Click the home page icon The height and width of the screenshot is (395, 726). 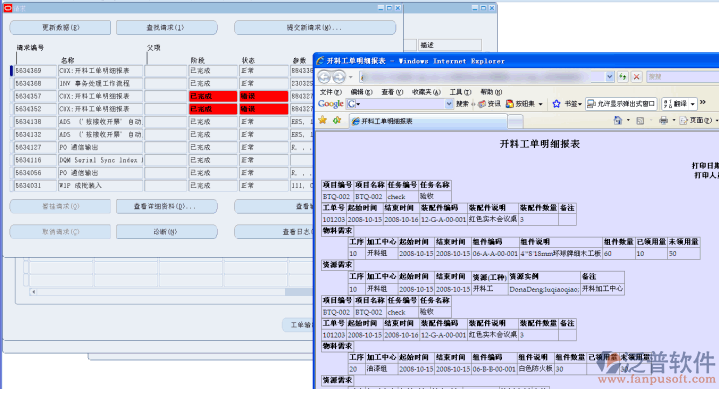point(618,120)
